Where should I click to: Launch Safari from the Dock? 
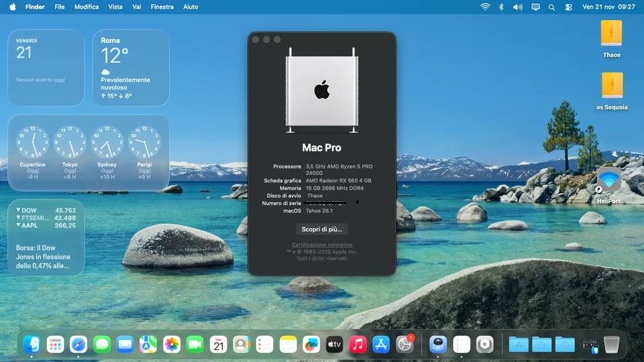78,345
